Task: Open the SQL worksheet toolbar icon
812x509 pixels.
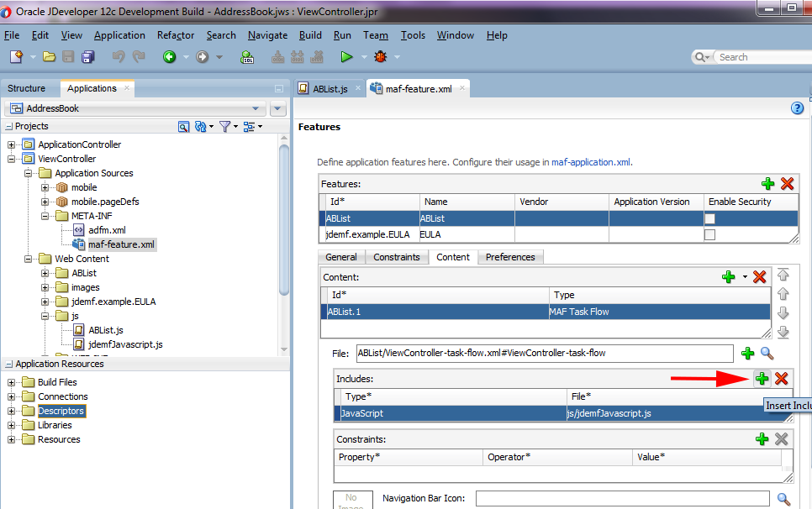Action: [x=247, y=57]
